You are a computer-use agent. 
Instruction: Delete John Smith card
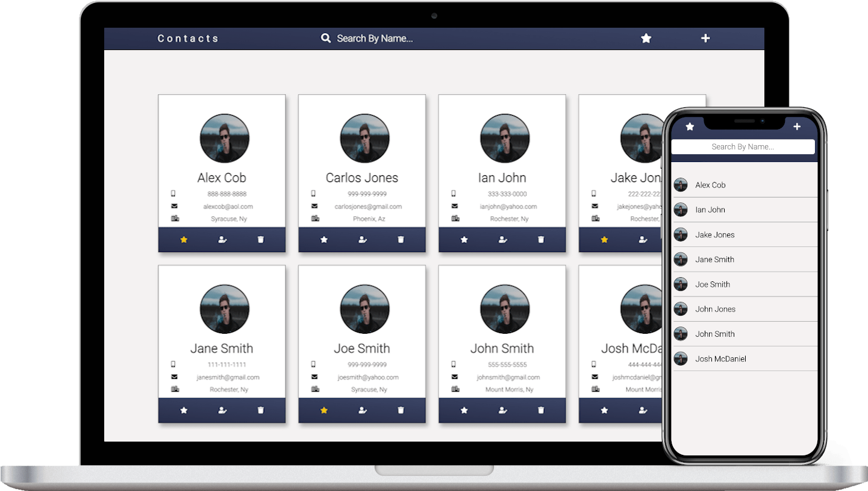[x=541, y=410]
